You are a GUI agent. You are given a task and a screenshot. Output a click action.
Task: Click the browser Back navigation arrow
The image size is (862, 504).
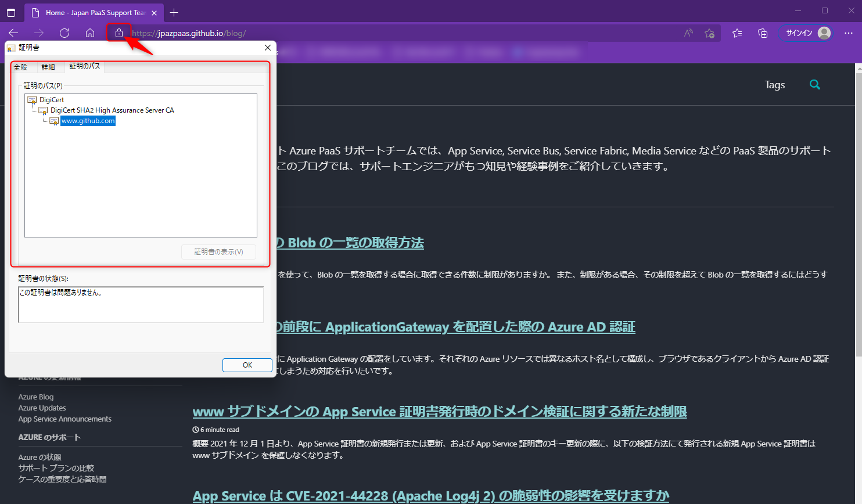click(x=13, y=33)
